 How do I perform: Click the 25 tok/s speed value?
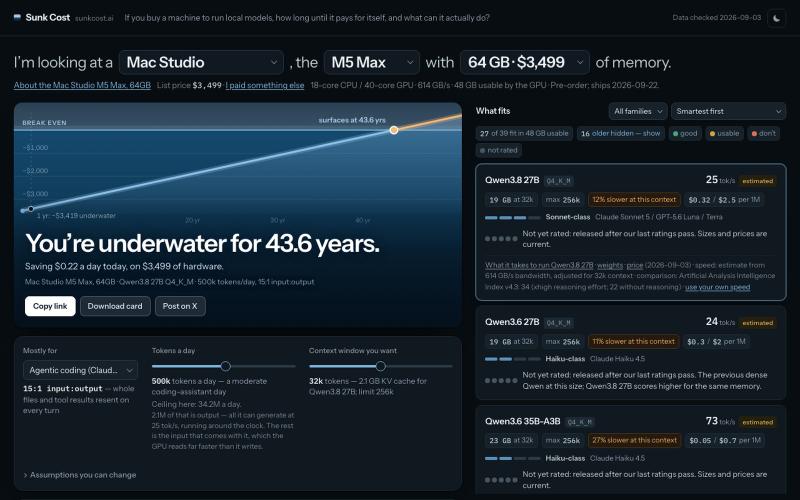click(x=720, y=180)
